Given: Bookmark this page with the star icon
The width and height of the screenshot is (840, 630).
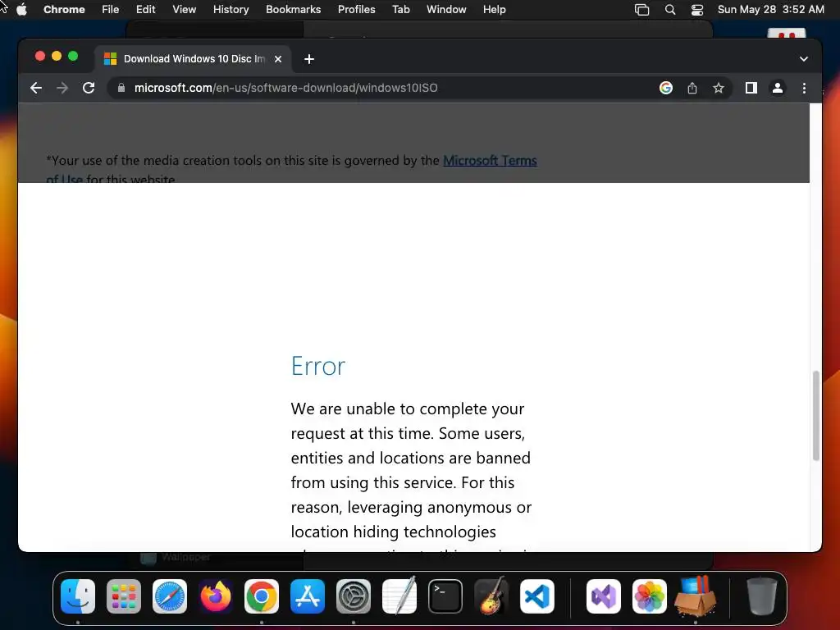Looking at the screenshot, I should click(x=719, y=88).
